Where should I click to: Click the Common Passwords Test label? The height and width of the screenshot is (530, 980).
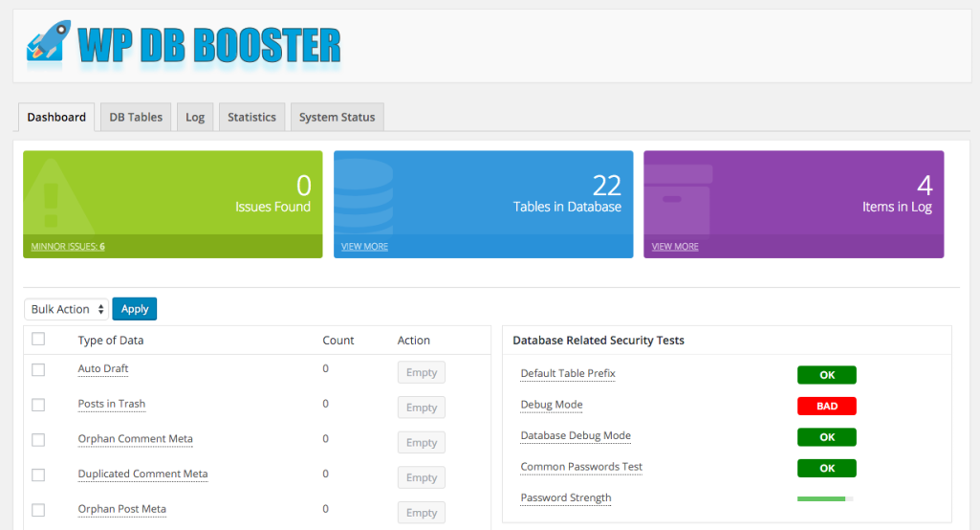[x=581, y=467]
